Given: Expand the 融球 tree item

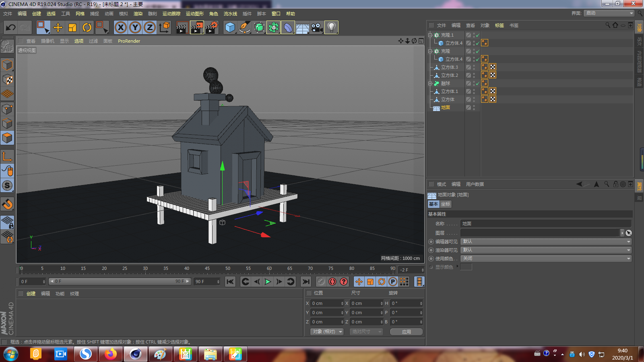Looking at the screenshot, I should click(x=430, y=83).
